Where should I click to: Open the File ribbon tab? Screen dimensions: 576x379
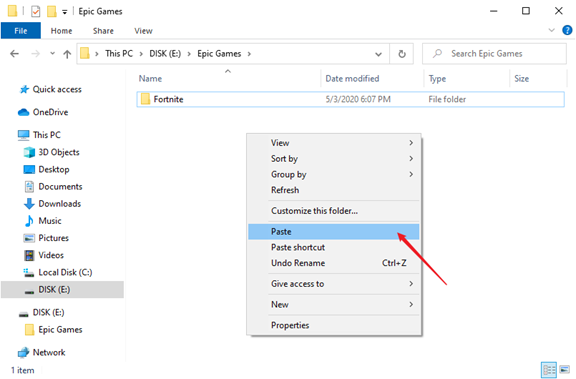tap(21, 31)
